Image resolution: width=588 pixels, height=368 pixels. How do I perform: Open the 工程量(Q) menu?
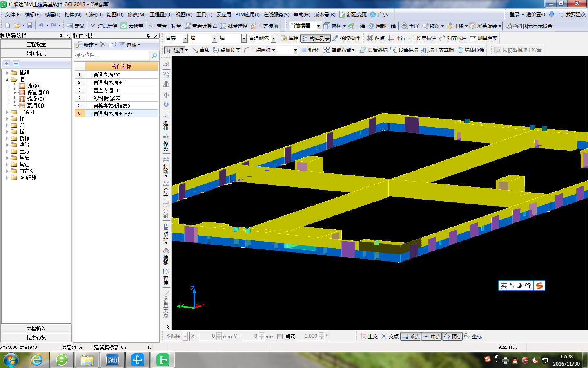pos(160,14)
